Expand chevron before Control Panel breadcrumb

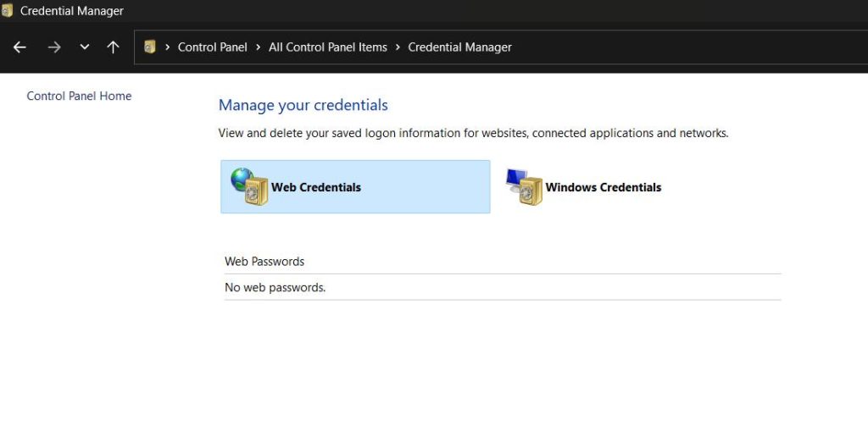(167, 47)
